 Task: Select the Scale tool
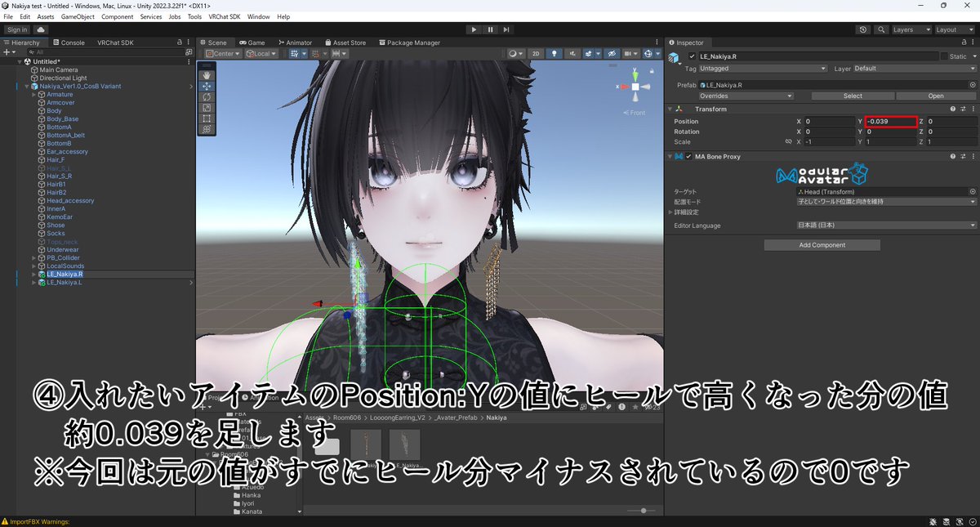[207, 107]
